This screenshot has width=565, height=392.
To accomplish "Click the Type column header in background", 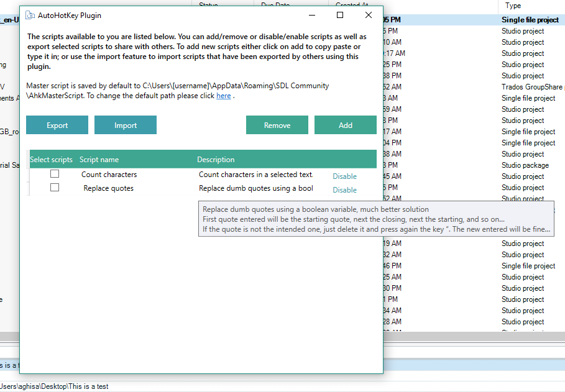I will tap(513, 6).
